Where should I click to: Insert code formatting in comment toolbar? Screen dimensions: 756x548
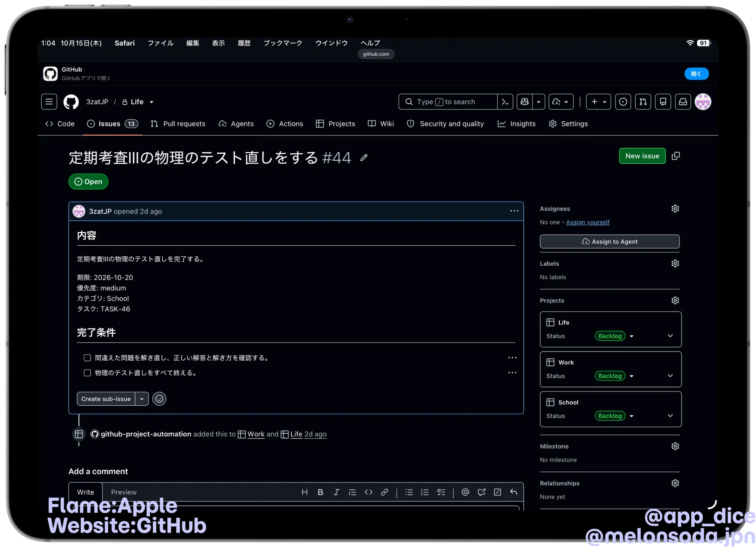point(369,492)
